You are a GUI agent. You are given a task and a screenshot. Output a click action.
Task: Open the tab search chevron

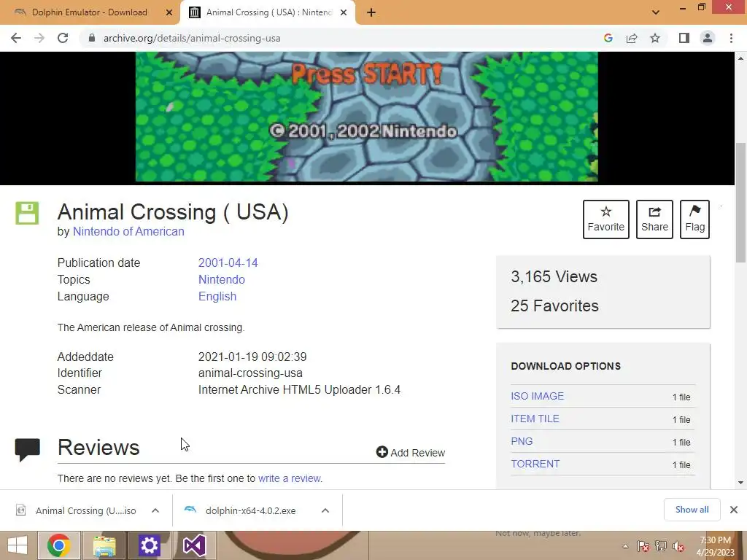[x=656, y=12]
